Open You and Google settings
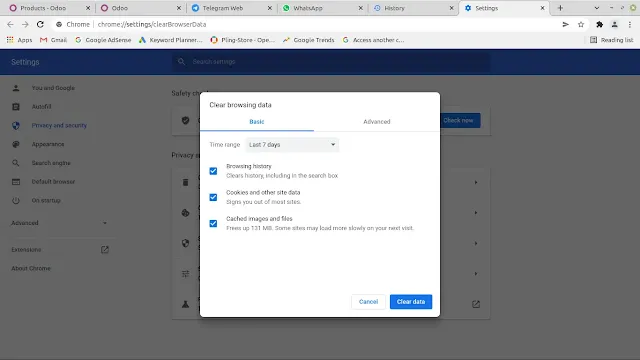This screenshot has width=640, height=360. click(53, 88)
